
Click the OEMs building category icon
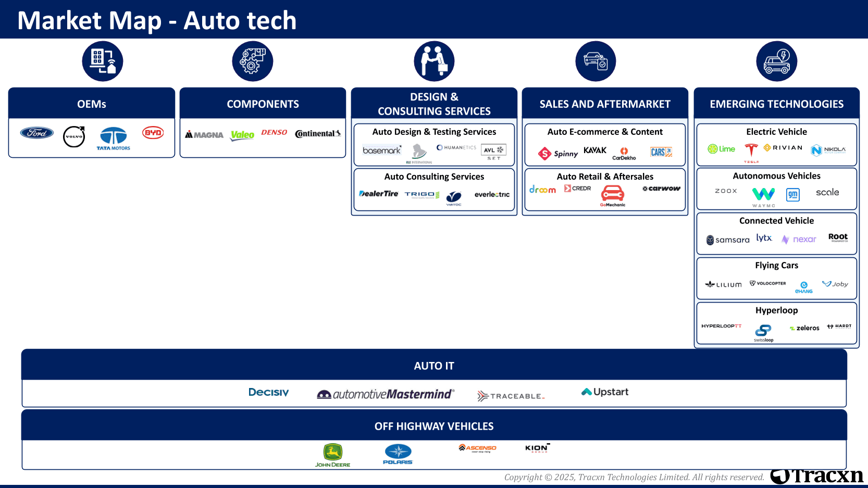point(103,61)
